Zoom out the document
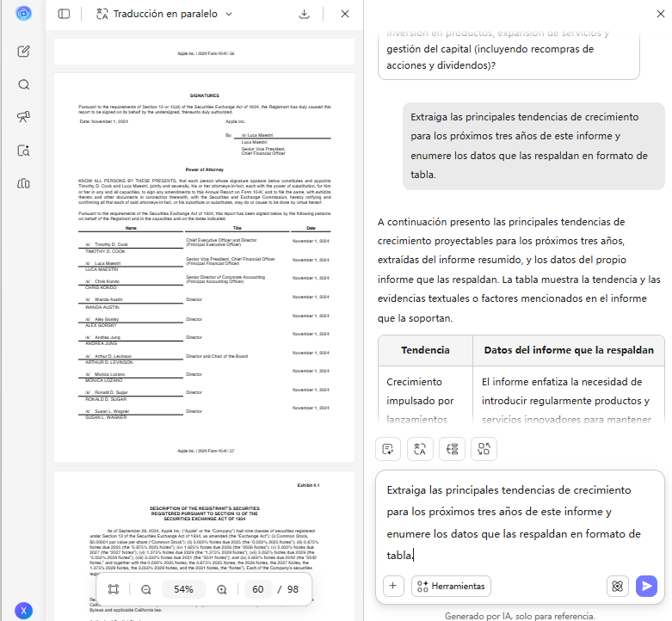 [x=146, y=589]
